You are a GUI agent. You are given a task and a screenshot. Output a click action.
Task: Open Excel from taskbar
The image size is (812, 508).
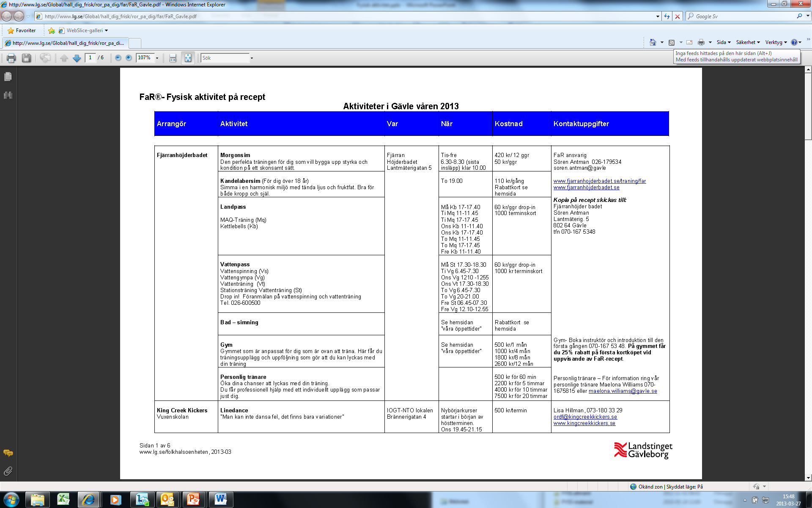[63, 500]
